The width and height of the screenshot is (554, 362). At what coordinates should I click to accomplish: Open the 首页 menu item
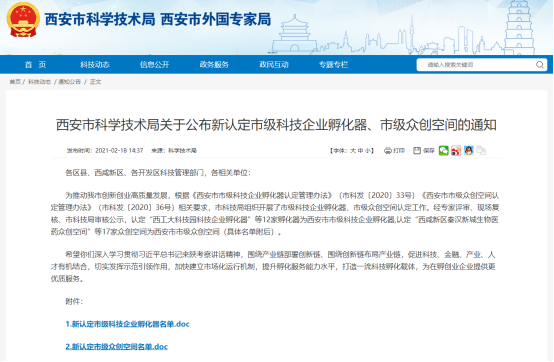[x=35, y=65]
